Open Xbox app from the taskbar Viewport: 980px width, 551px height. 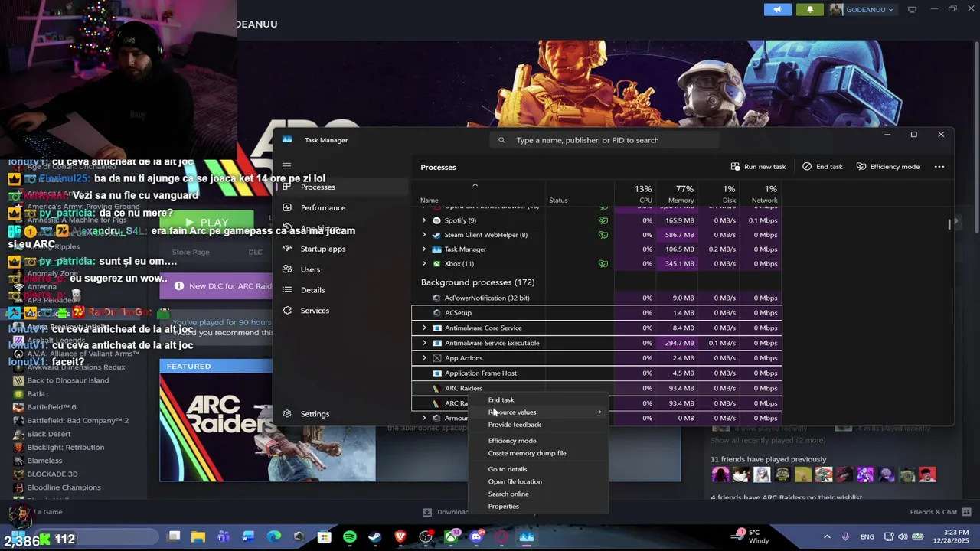click(x=451, y=537)
